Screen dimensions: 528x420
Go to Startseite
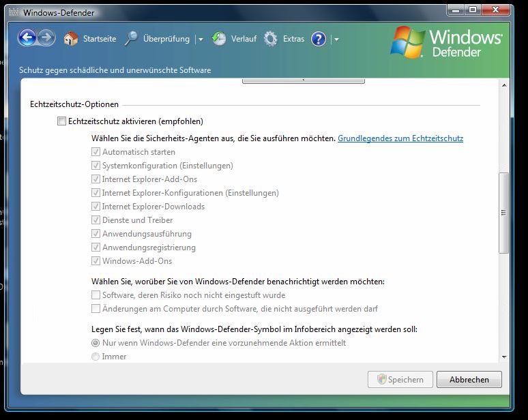coord(100,39)
